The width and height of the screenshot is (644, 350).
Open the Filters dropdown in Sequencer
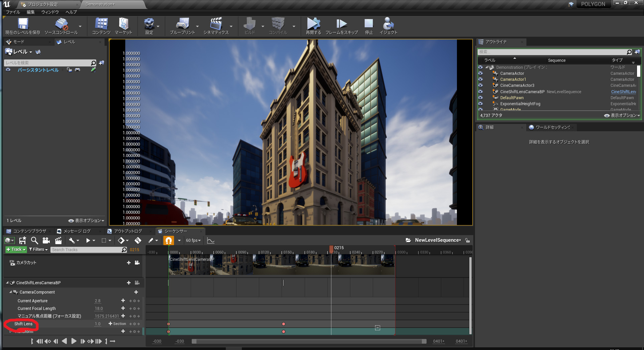(38, 249)
